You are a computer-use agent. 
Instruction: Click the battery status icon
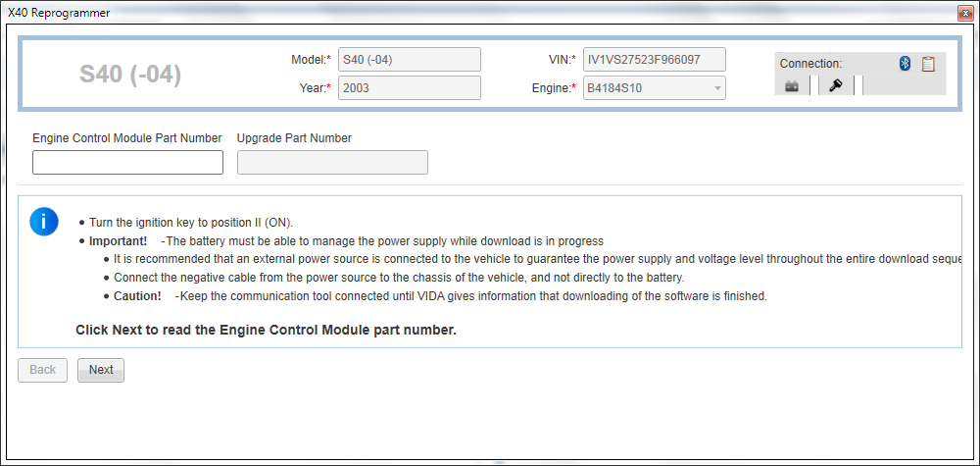[x=792, y=86]
